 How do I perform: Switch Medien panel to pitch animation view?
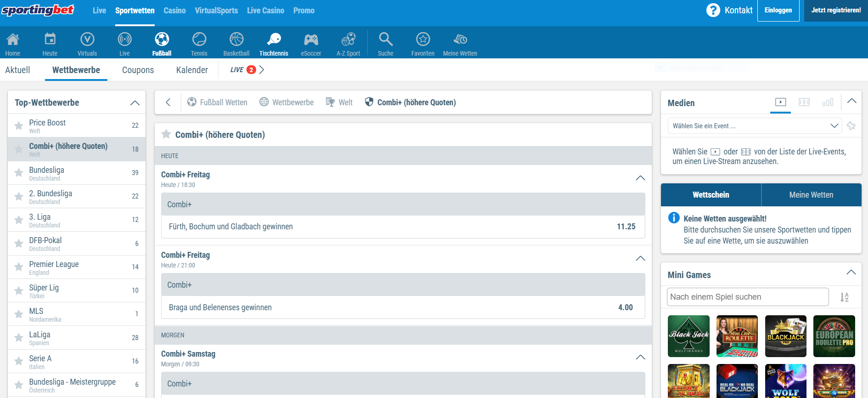pyautogui.click(x=804, y=102)
